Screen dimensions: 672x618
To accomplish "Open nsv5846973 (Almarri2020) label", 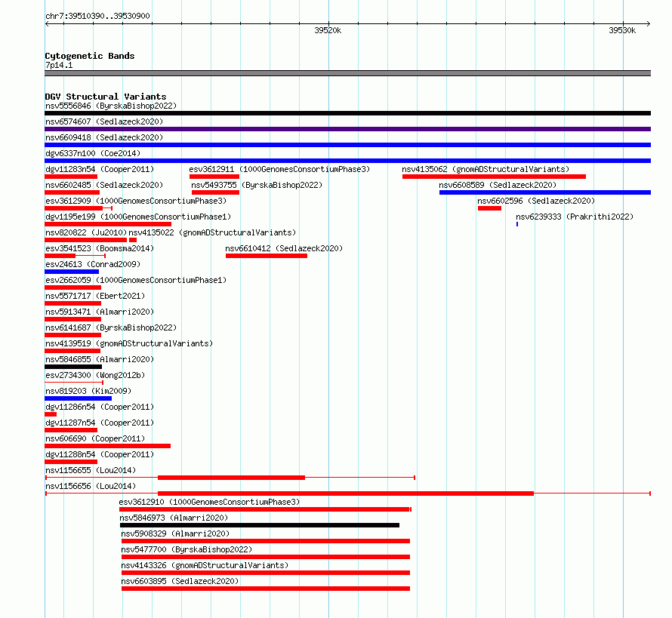I will point(174,518).
